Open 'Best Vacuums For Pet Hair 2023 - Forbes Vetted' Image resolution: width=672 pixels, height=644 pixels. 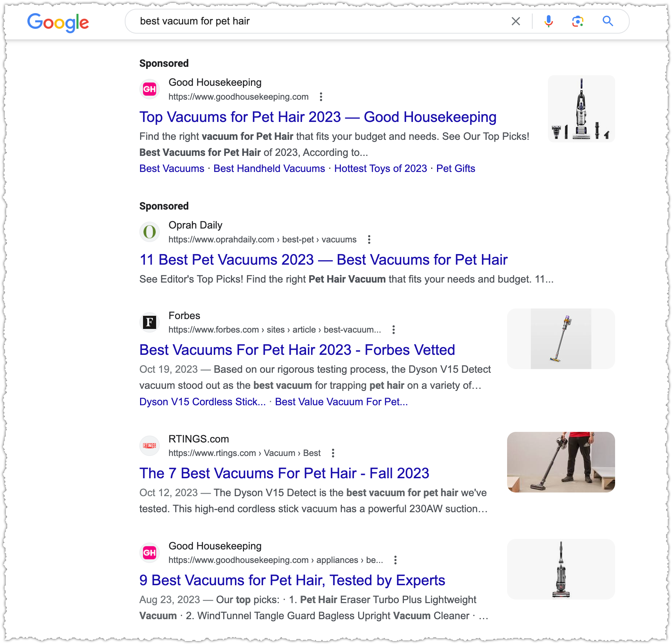coord(297,350)
